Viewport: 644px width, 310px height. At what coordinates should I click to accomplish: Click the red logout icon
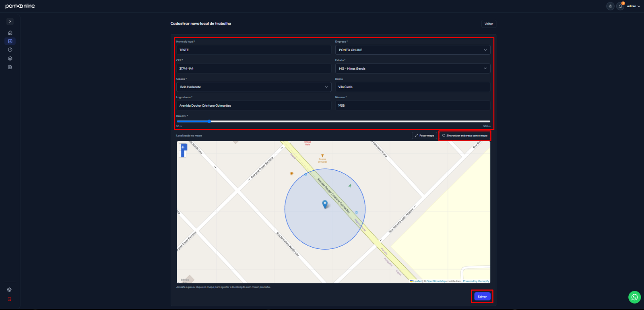[x=9, y=299]
